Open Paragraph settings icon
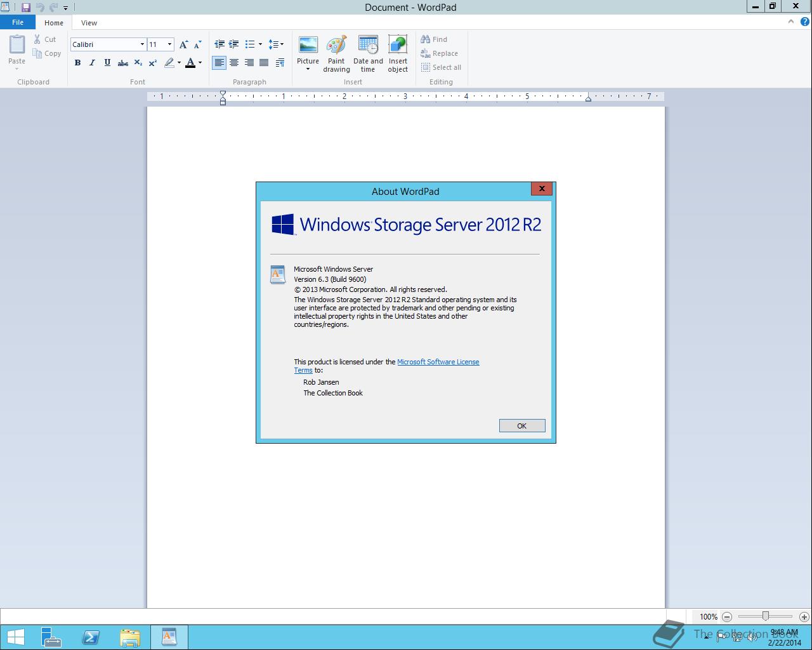Image resolution: width=812 pixels, height=650 pixels. (x=280, y=63)
